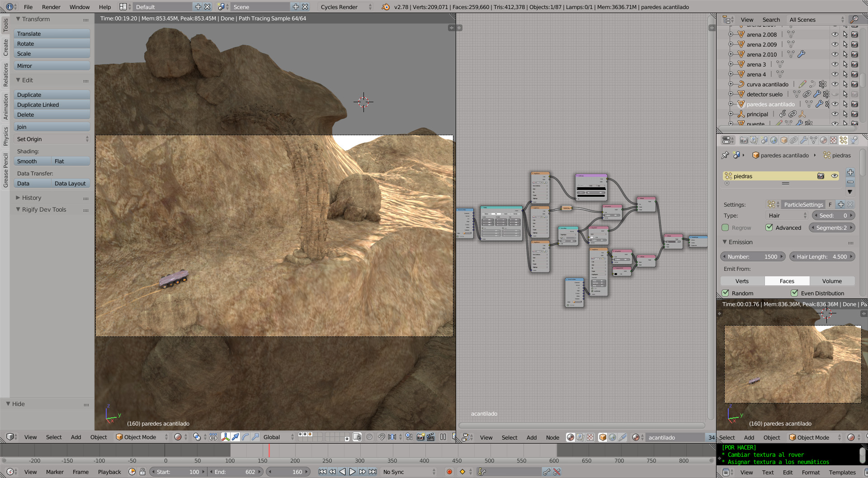
Task: Open the World properties tab
Action: 774,140
